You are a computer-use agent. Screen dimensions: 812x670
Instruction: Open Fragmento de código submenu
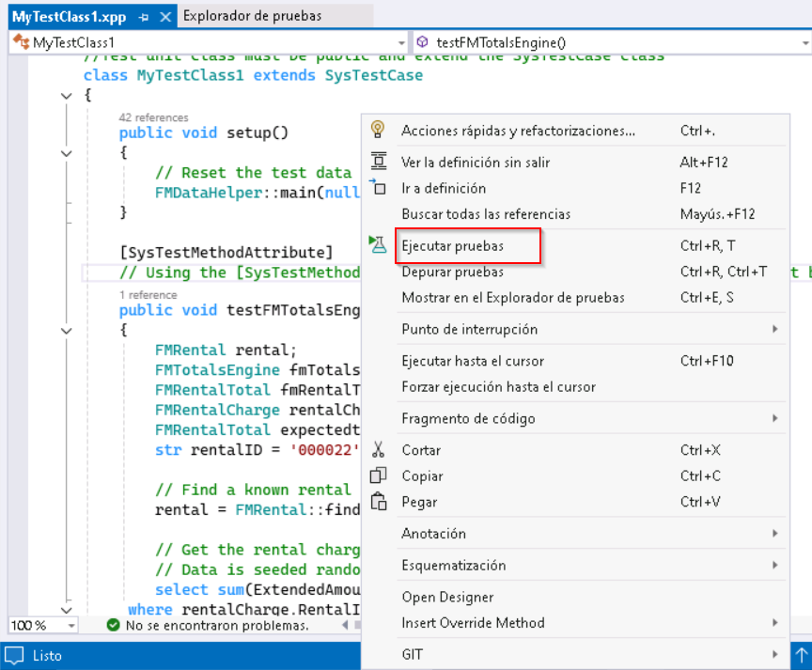pyautogui.click(x=575, y=418)
